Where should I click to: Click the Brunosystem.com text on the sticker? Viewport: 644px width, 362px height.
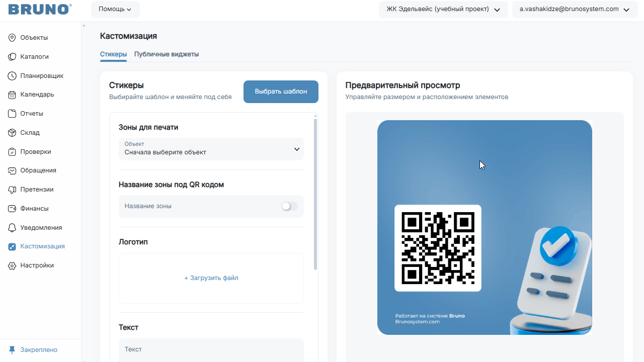[418, 322]
